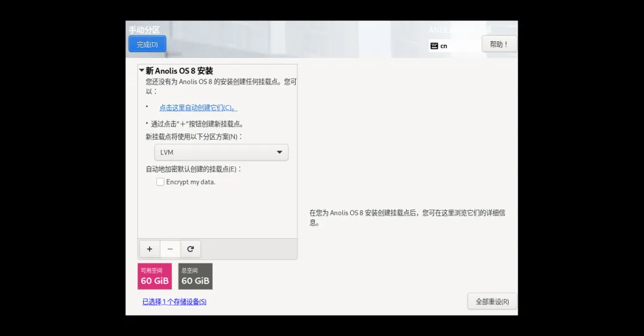The height and width of the screenshot is (336, 644).
Task: Click the minus icon to remove mount point
Action: point(170,249)
